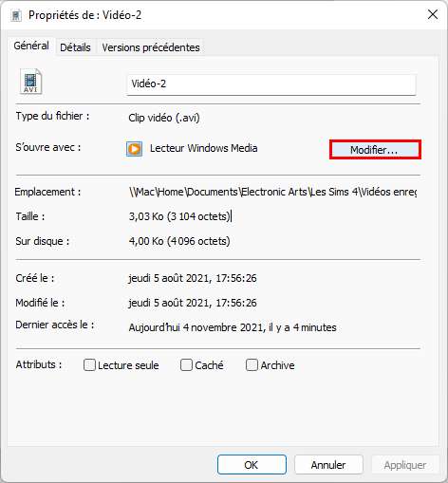Click the title bar properties icon
Screen dimensions: 448x483
[16, 15]
